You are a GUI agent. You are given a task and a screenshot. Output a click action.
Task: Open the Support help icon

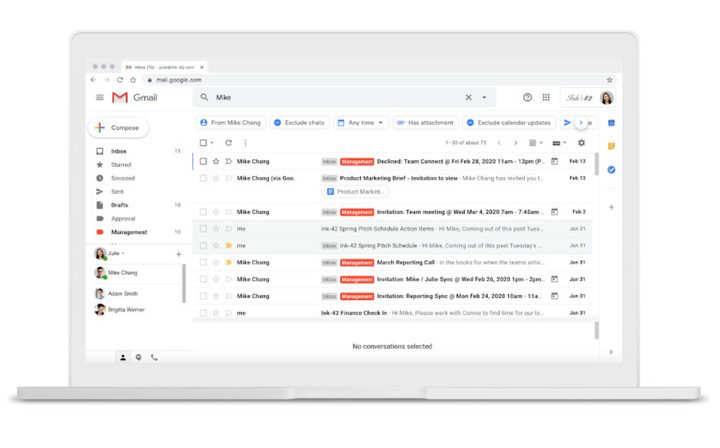coord(527,97)
